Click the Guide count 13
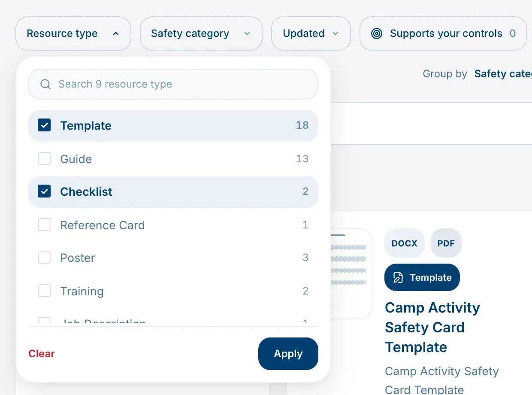Screen dimensions: 532x395 [302, 159]
